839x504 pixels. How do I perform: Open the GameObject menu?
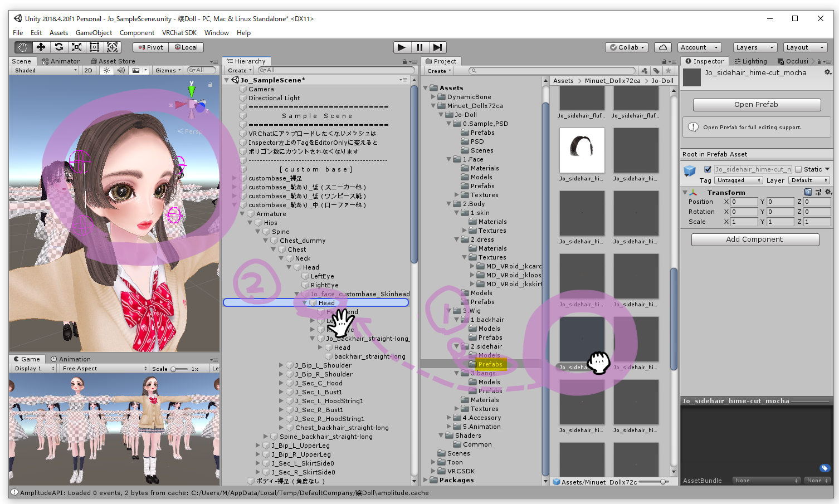(x=94, y=33)
